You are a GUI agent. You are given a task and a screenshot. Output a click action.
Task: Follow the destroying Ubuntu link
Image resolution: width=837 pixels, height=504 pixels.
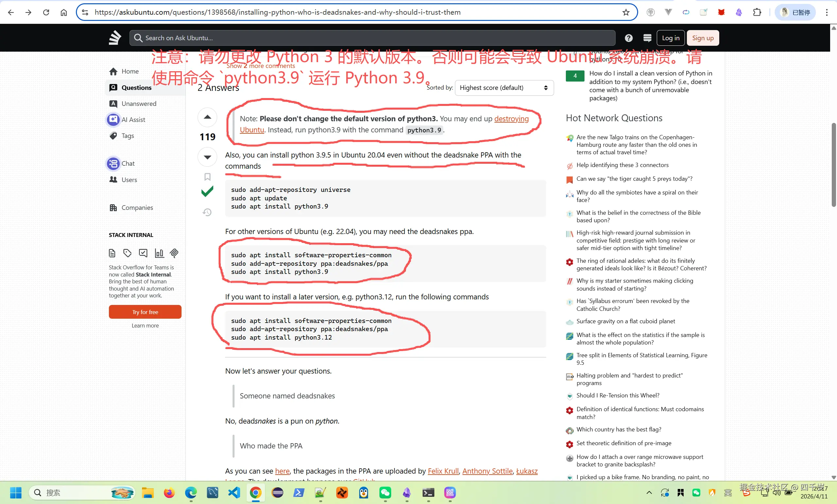pyautogui.click(x=511, y=119)
